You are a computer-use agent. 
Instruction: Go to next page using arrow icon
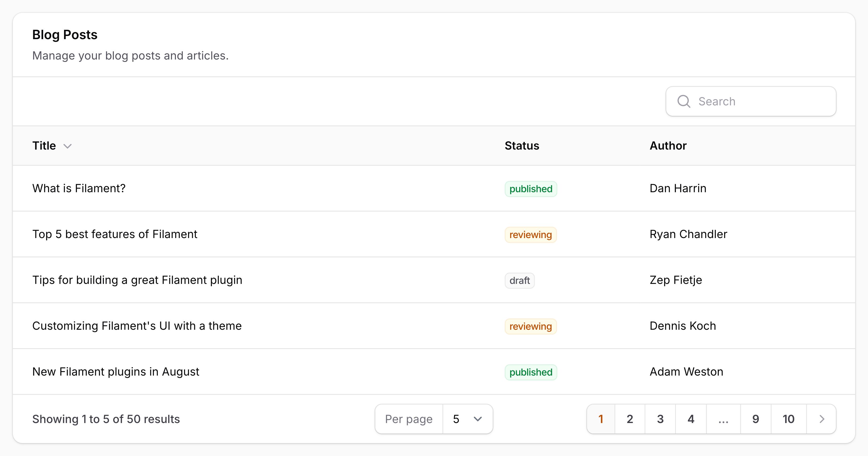pyautogui.click(x=821, y=419)
